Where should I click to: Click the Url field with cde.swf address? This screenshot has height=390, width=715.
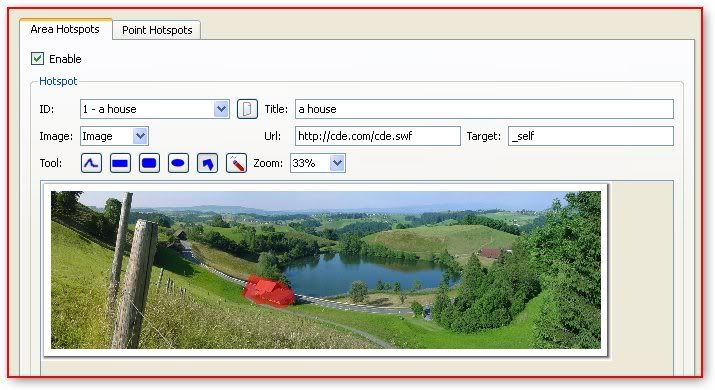tap(378, 136)
